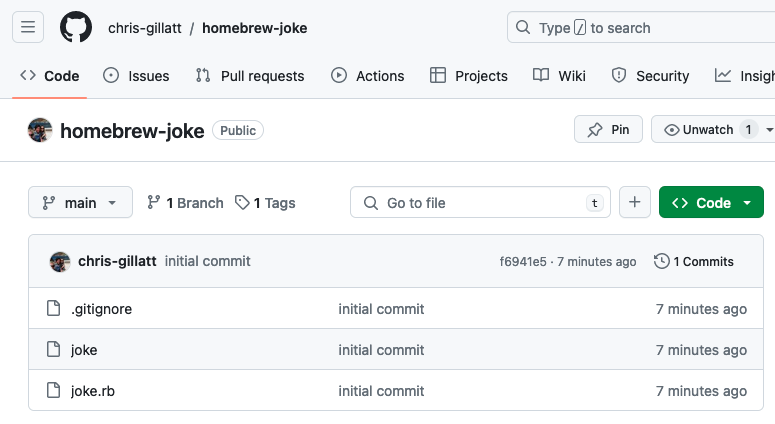Click the file icon next to .gitignore
Image resolution: width=775 pixels, height=424 pixels.
click(54, 309)
